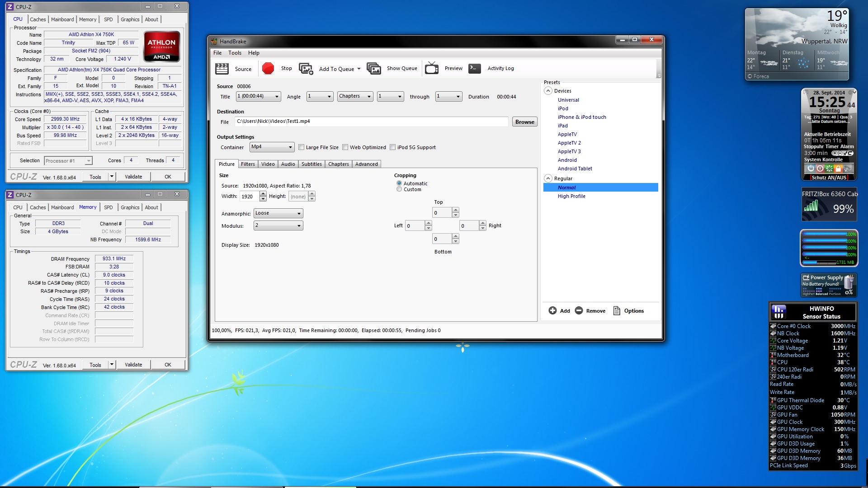Click the Validate button in CPU-Z
This screenshot has width=868, height=488.
[133, 177]
